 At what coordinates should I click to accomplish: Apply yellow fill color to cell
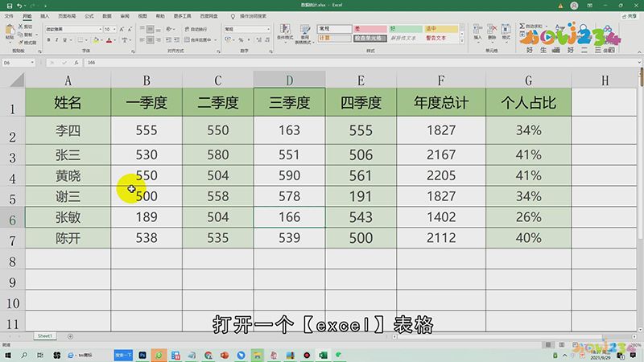pyautogui.click(x=96, y=40)
